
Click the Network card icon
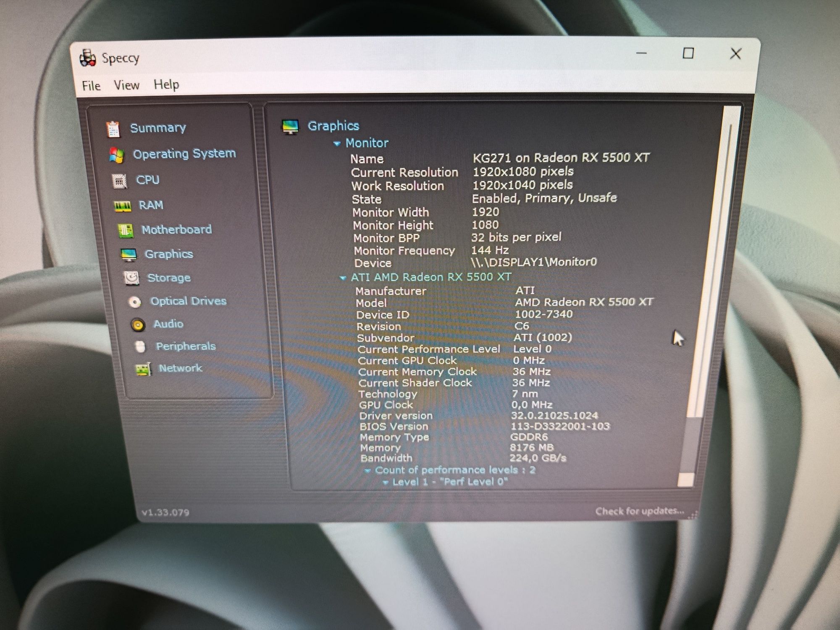point(143,369)
